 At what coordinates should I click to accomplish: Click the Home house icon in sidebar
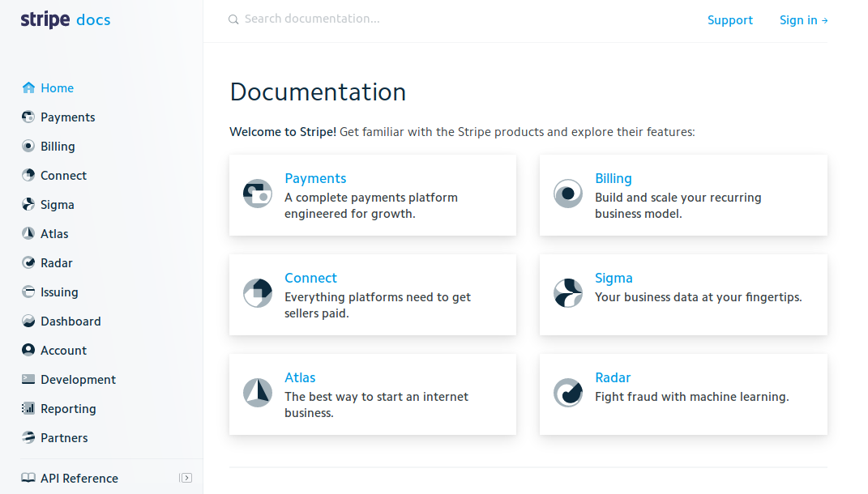coord(28,87)
